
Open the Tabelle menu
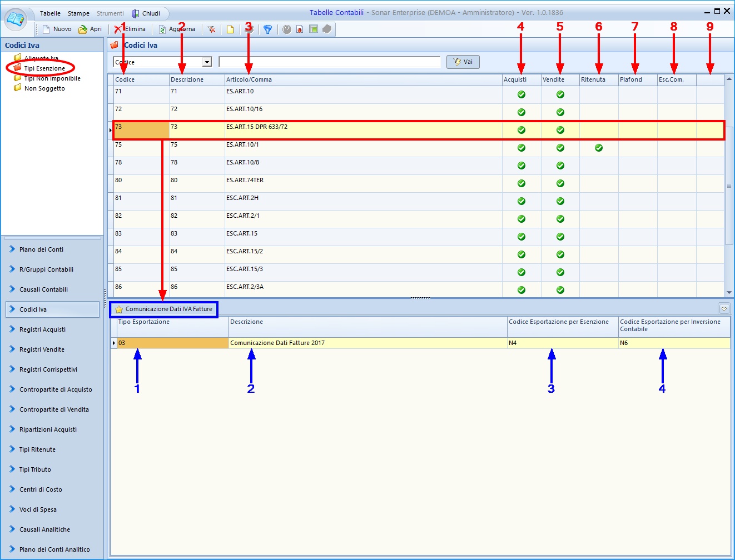[x=50, y=13]
